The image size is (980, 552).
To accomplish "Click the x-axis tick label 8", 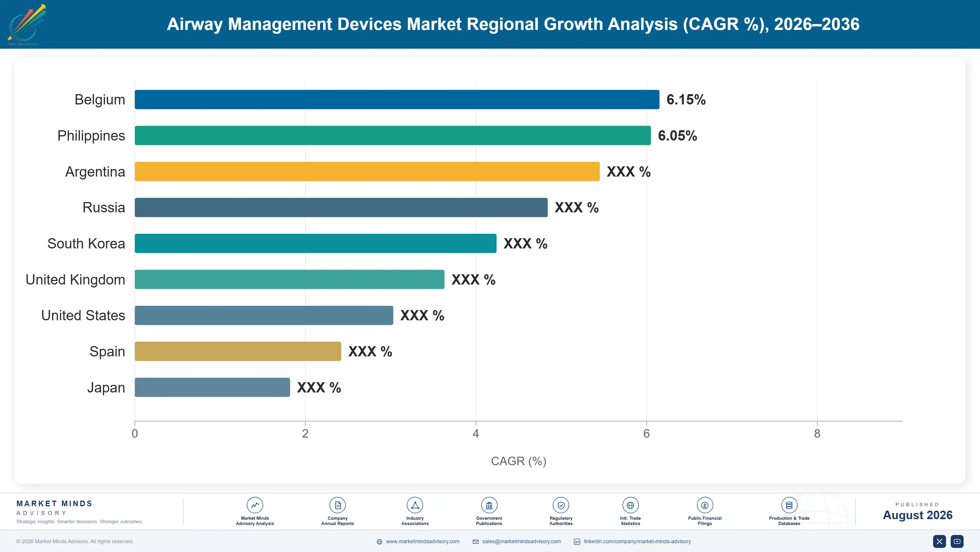I will pyautogui.click(x=817, y=434).
